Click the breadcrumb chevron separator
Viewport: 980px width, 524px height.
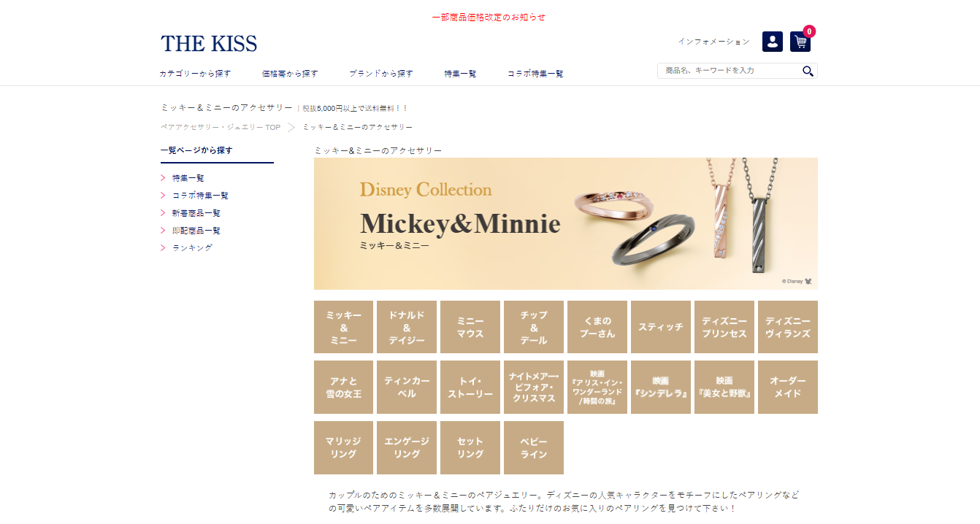pyautogui.click(x=291, y=127)
